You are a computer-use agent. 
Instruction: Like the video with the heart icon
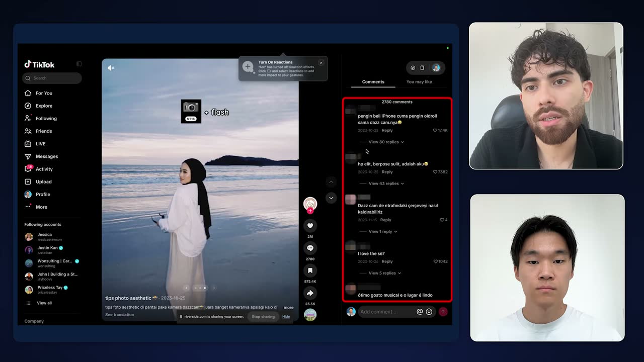(x=310, y=226)
